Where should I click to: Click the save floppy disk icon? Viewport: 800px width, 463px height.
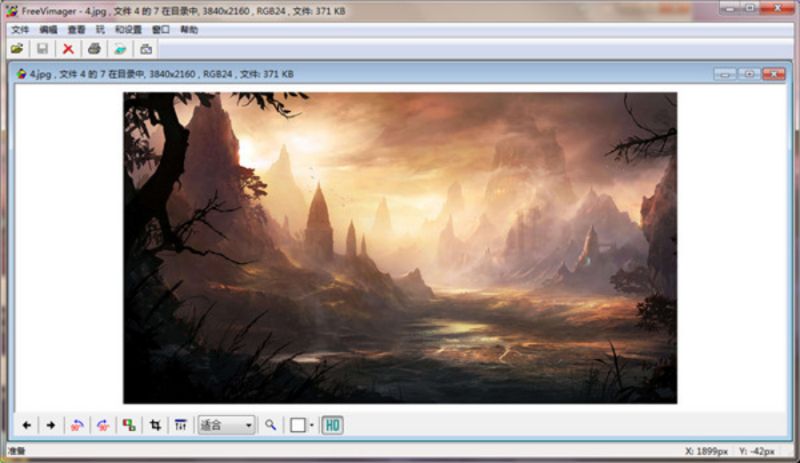pyautogui.click(x=42, y=49)
